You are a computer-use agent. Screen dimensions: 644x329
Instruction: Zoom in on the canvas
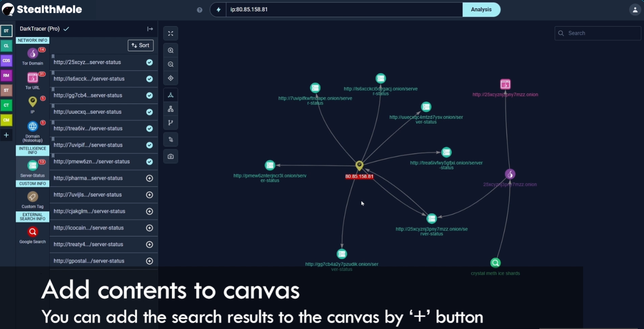pyautogui.click(x=171, y=50)
